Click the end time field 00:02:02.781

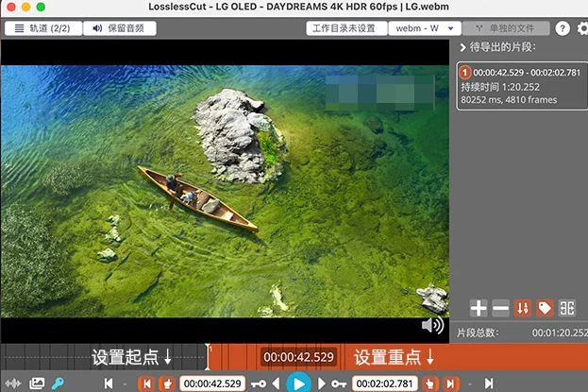384,383
